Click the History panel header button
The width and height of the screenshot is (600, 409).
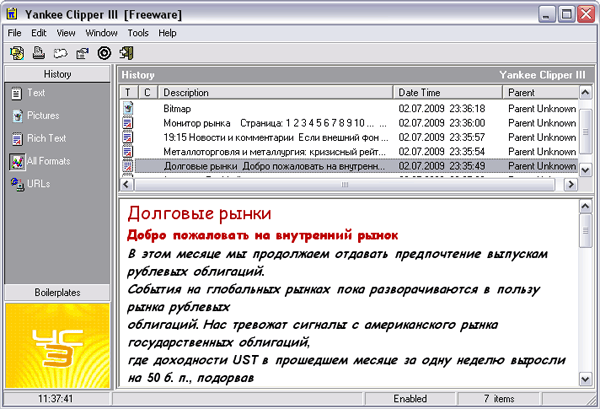[x=57, y=74]
